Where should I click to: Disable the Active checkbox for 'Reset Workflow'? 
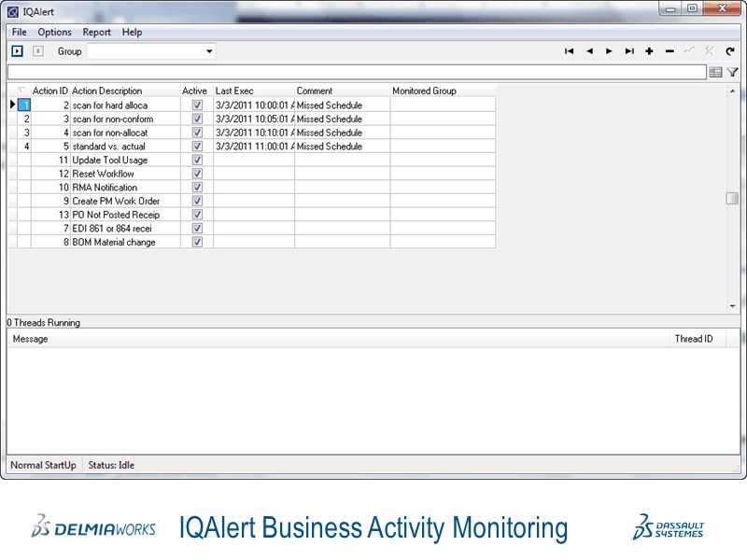[198, 174]
